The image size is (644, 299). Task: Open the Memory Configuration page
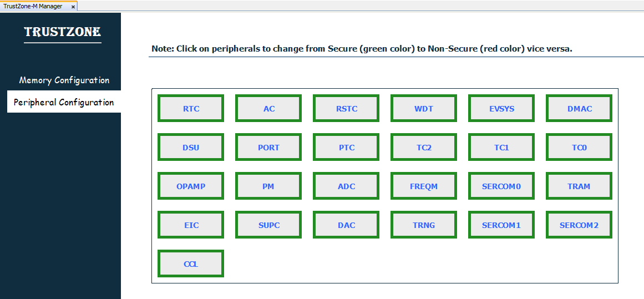[64, 80]
